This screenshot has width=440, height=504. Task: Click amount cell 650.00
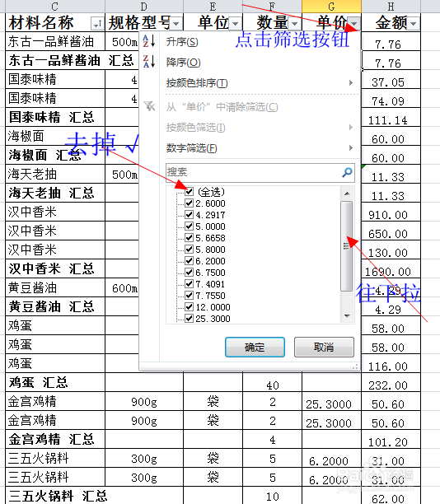point(391,231)
